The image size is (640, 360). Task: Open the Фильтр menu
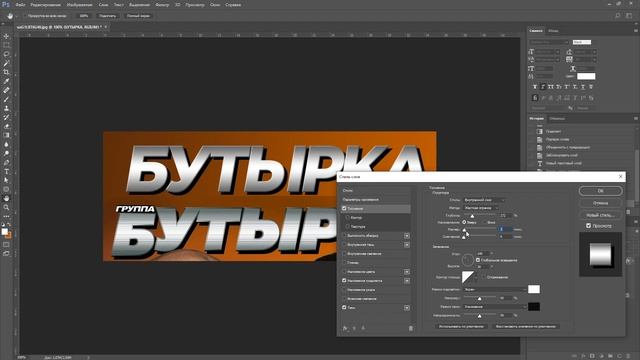(162, 5)
